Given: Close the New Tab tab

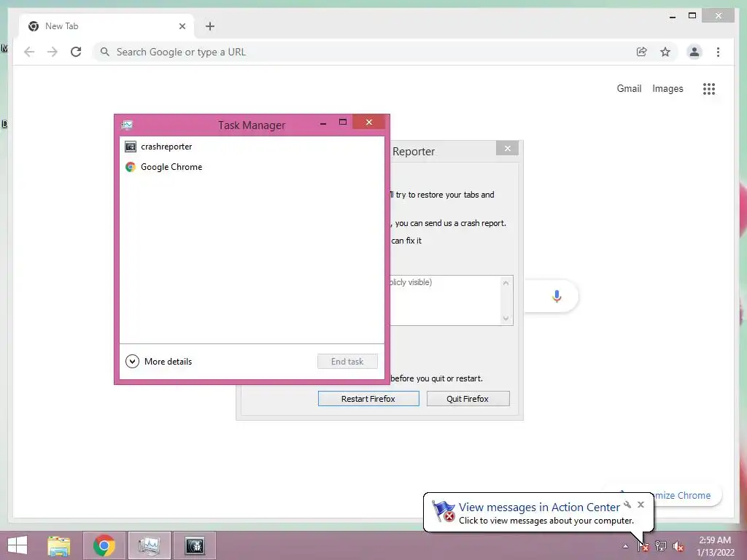Looking at the screenshot, I should click(x=182, y=26).
